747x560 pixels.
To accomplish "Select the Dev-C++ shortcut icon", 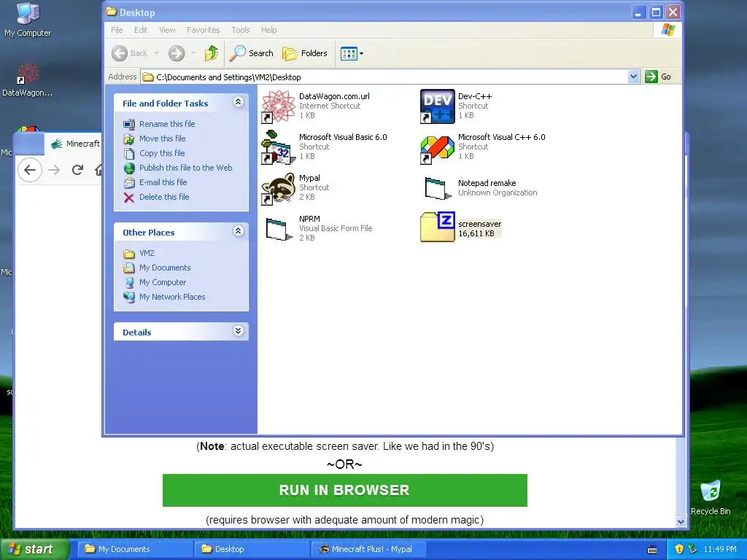I will (x=438, y=106).
